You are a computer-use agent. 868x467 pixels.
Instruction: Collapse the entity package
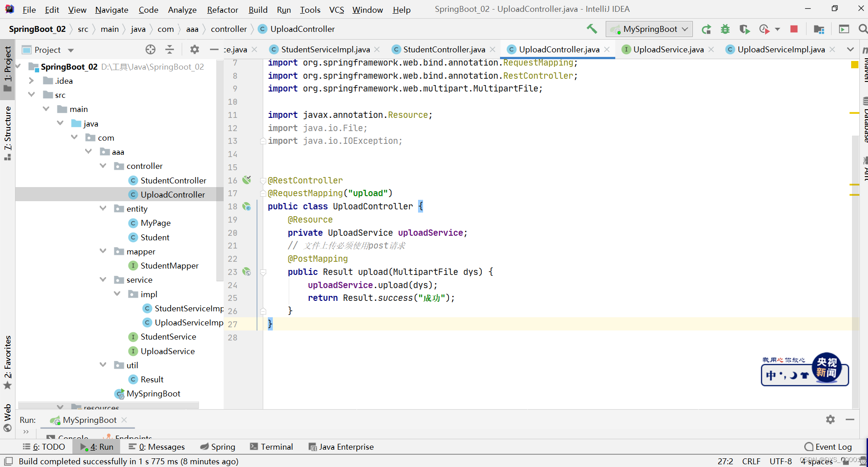[x=103, y=208]
